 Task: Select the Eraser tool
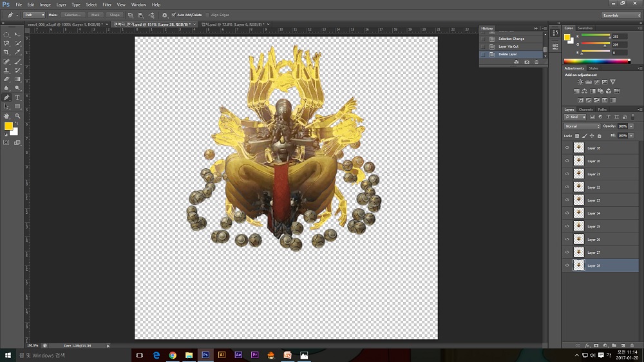[6, 79]
